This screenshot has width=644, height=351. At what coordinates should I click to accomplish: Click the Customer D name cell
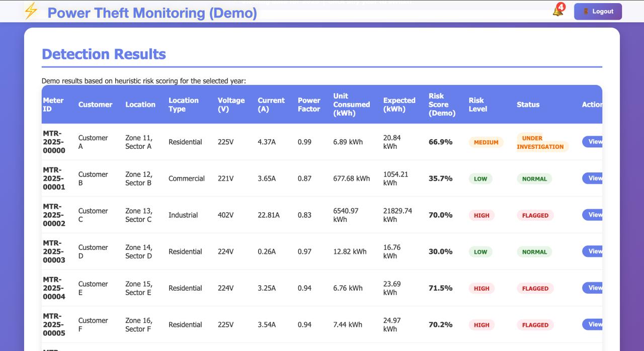[x=93, y=251]
